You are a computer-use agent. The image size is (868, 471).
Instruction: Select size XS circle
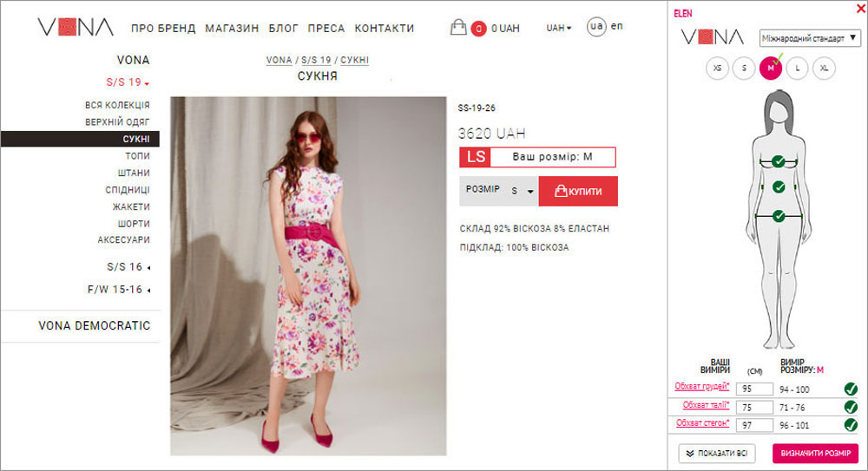[718, 68]
